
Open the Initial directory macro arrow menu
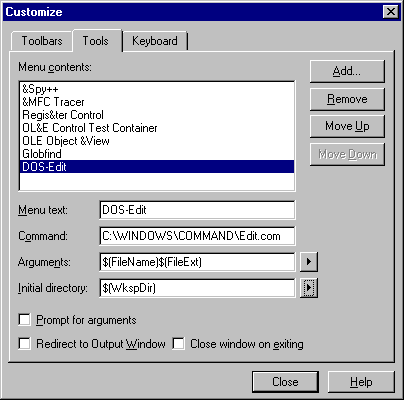coord(309,288)
